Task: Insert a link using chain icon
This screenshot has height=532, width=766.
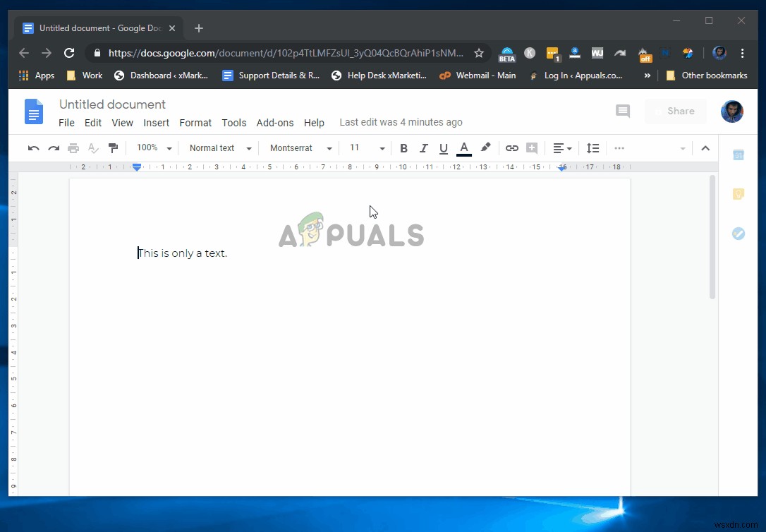Action: tap(511, 148)
